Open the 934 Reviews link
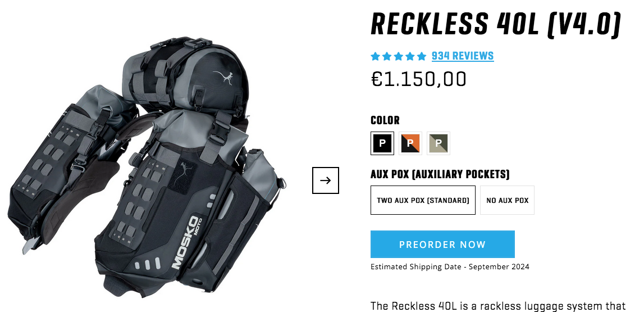Viewport: 644px width, 312px height. point(463,56)
